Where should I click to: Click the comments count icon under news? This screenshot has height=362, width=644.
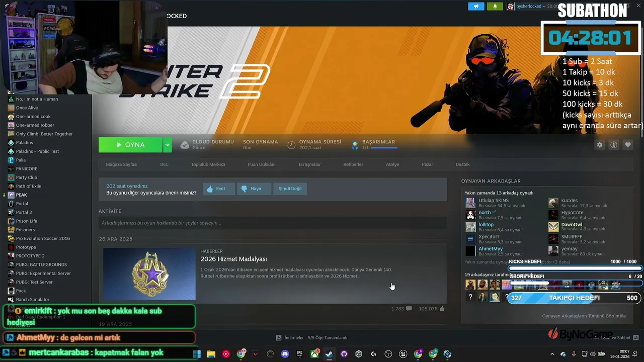(x=409, y=309)
